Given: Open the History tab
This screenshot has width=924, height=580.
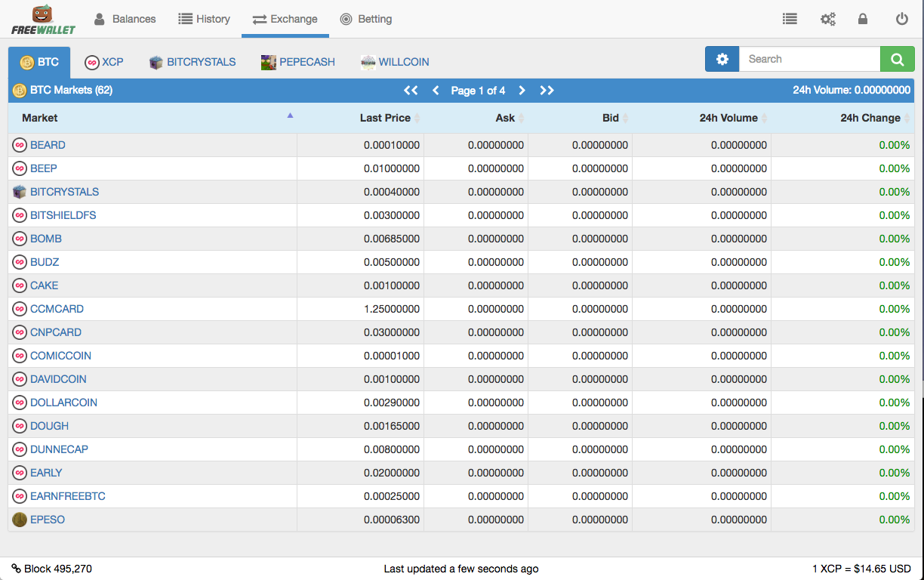Looking at the screenshot, I should (x=204, y=19).
